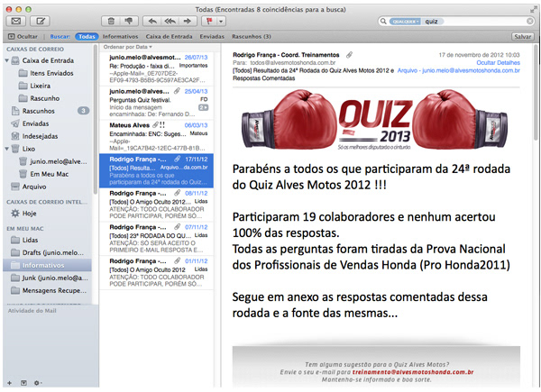541x392 pixels.
Task: Save the search with Salvar button
Action: coord(522,37)
